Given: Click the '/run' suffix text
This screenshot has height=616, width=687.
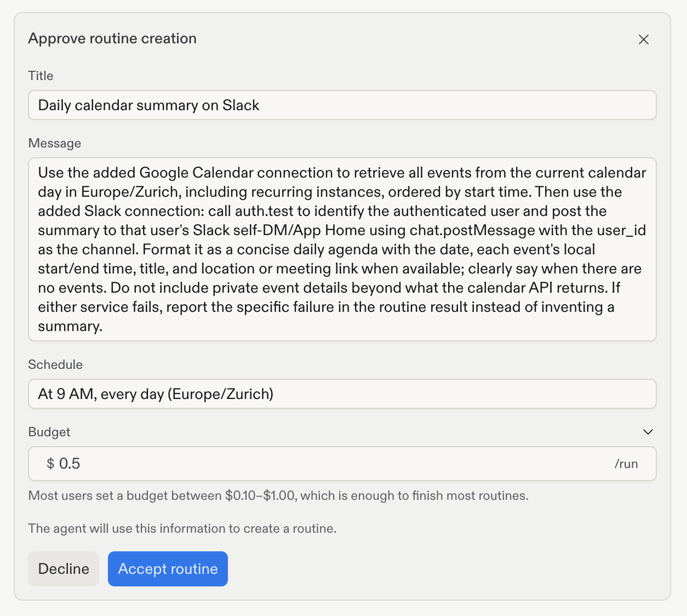Looking at the screenshot, I should (626, 464).
